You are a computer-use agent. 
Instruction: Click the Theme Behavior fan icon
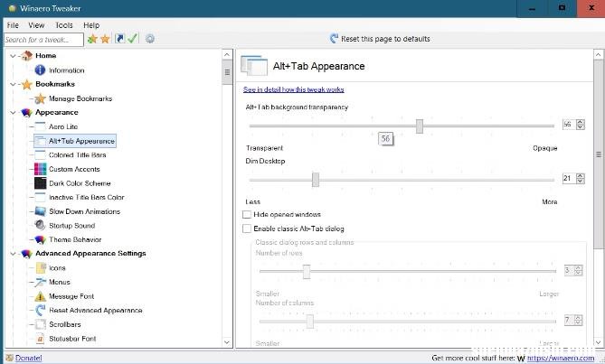(x=40, y=239)
